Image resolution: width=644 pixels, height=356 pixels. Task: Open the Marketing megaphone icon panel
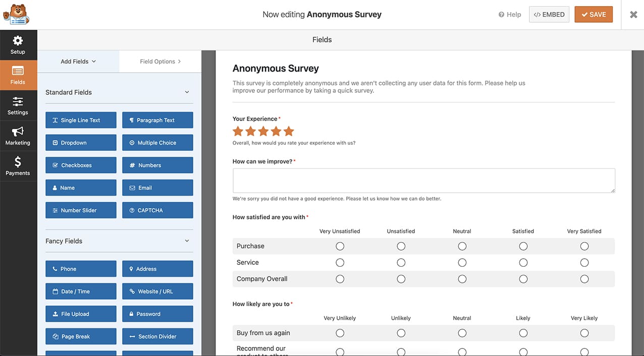pyautogui.click(x=18, y=136)
